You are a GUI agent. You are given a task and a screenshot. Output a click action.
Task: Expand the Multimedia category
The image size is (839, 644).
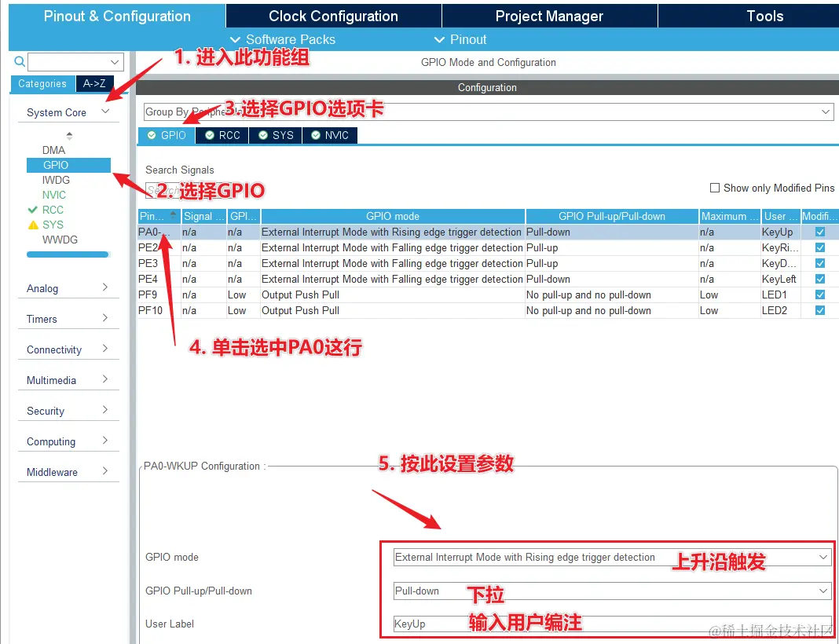[x=105, y=379]
